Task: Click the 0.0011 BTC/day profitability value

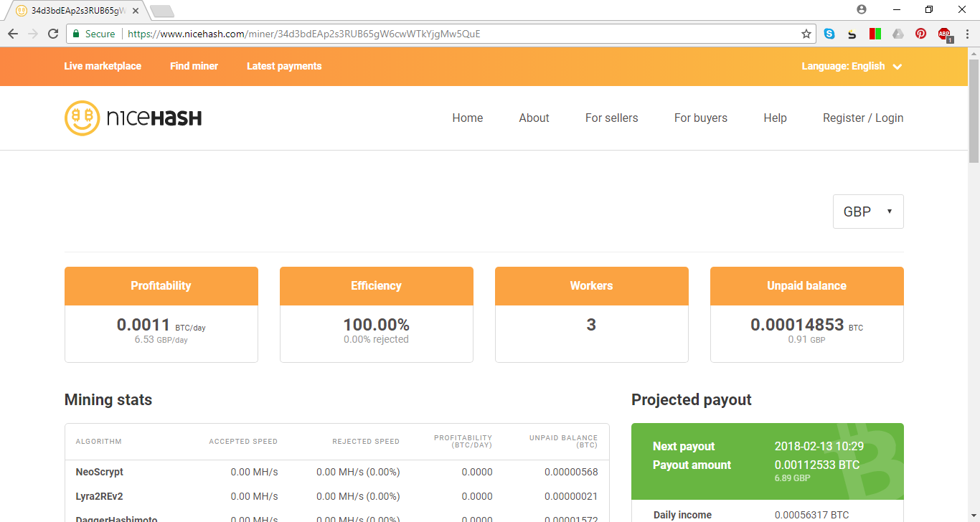Action: point(161,326)
